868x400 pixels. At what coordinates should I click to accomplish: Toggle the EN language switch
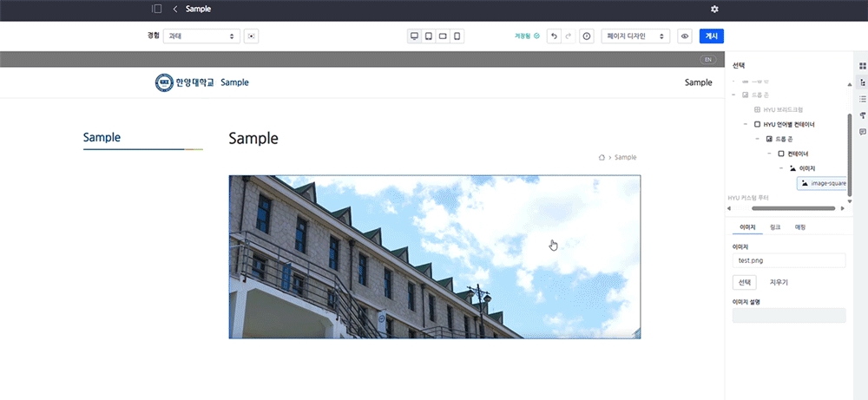(x=708, y=60)
